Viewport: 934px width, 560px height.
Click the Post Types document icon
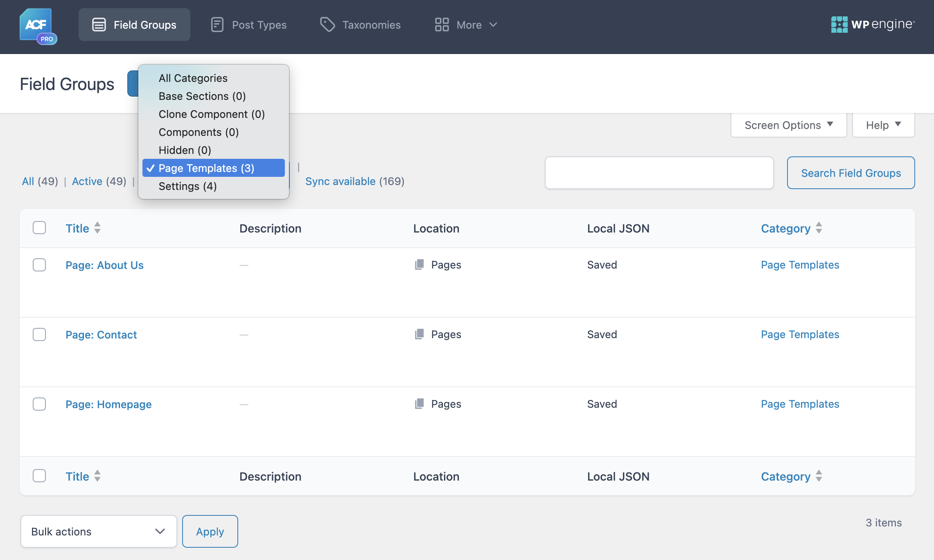tap(217, 24)
